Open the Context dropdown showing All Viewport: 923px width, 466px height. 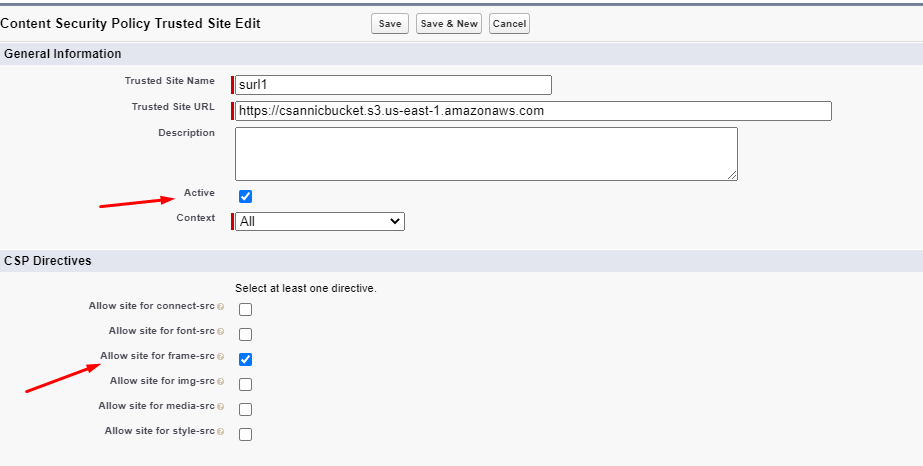[x=320, y=221]
